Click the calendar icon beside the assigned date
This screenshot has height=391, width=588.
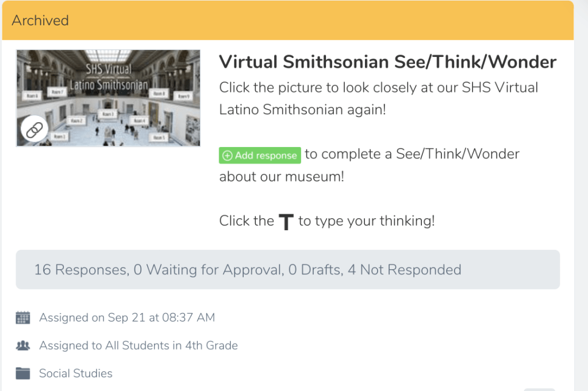[x=23, y=318]
